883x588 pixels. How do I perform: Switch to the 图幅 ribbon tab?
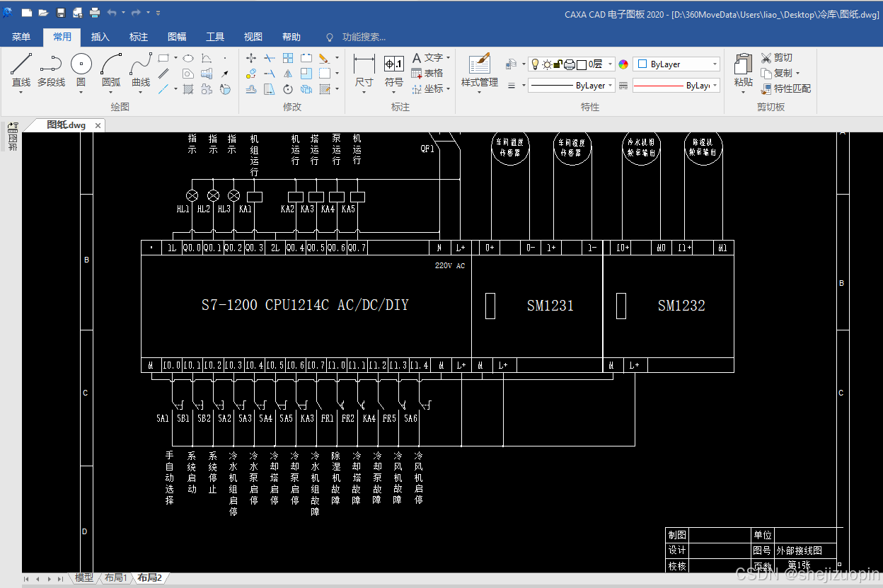click(x=177, y=37)
